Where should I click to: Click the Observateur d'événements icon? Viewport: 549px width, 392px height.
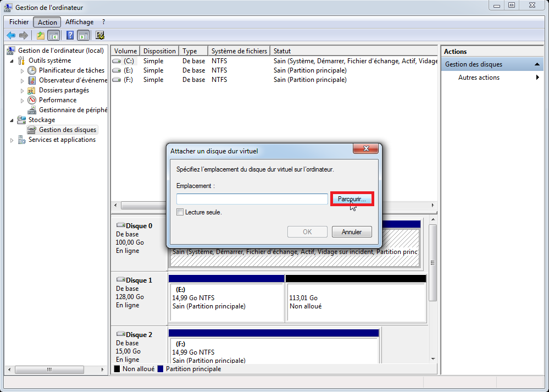tap(32, 80)
